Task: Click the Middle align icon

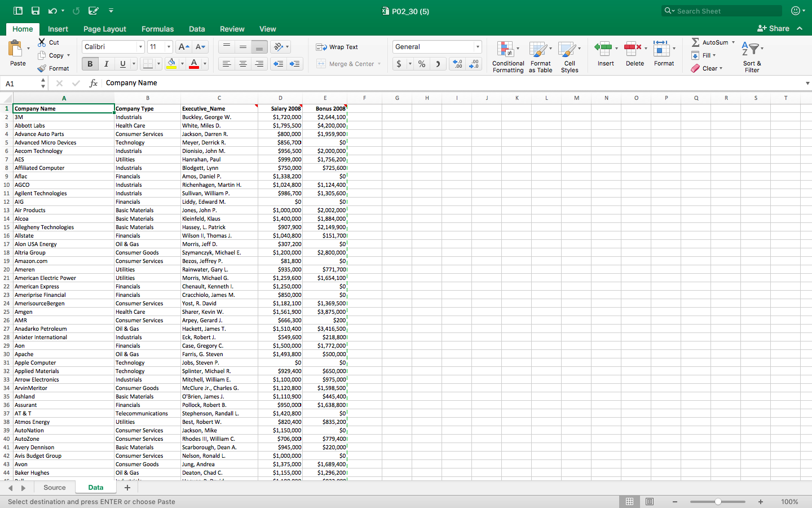Action: 243,47
